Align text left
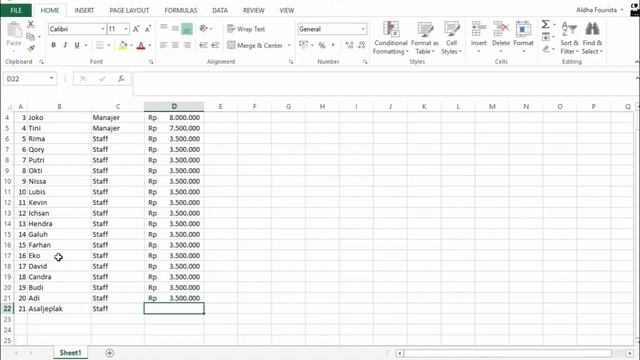This screenshot has height=360, width=640. click(164, 45)
